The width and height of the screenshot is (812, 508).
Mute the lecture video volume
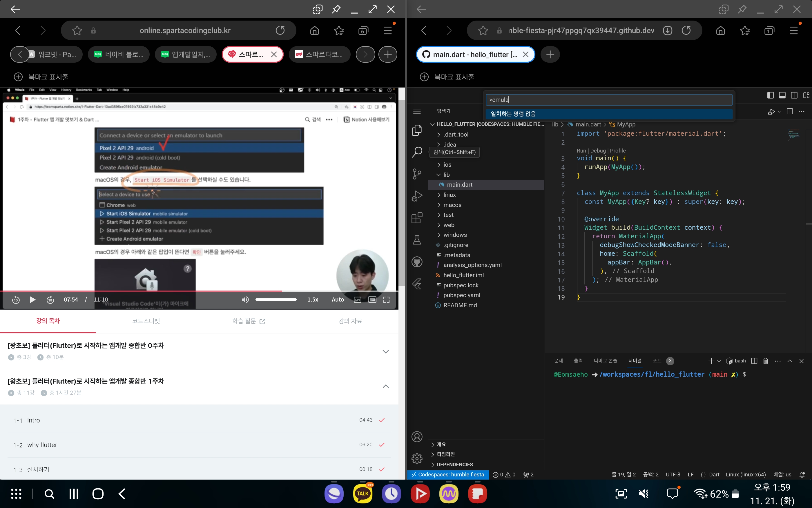point(245,300)
